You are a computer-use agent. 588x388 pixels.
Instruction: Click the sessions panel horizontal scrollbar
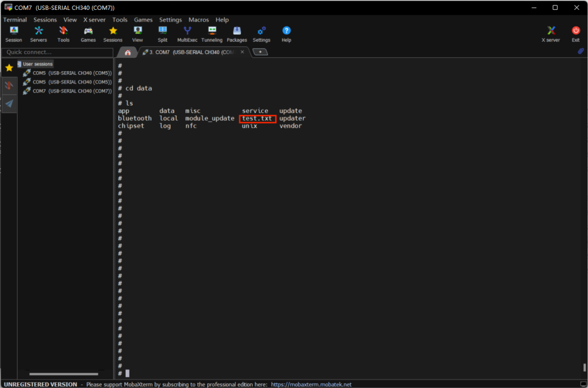[x=64, y=374]
